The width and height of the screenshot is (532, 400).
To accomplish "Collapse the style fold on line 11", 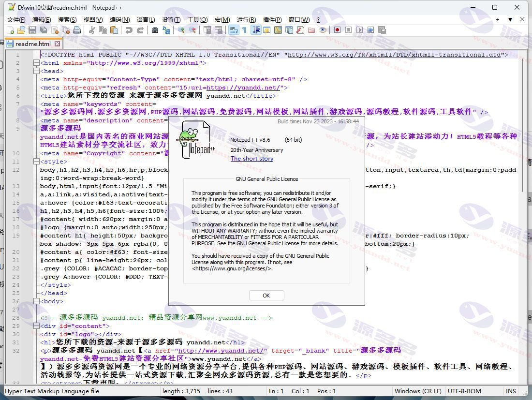I will [x=36, y=162].
